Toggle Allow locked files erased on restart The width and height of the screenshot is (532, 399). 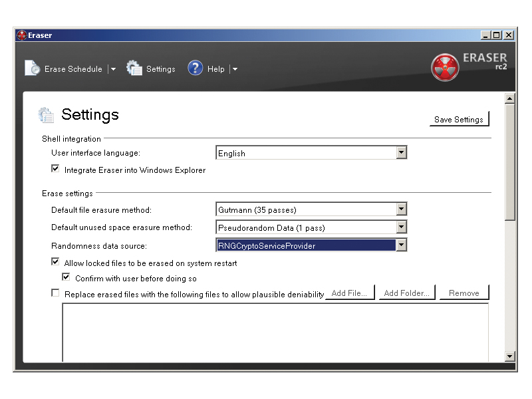point(55,261)
